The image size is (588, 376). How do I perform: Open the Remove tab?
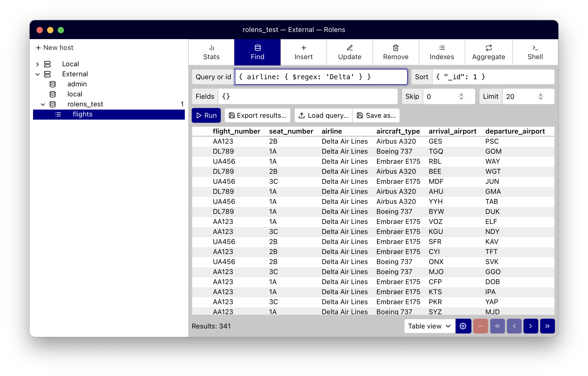[396, 52]
